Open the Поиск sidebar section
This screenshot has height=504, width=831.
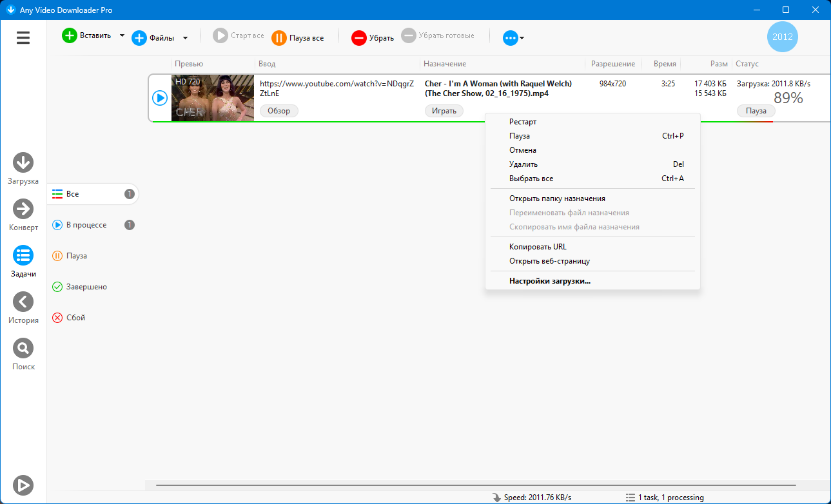coord(23,349)
